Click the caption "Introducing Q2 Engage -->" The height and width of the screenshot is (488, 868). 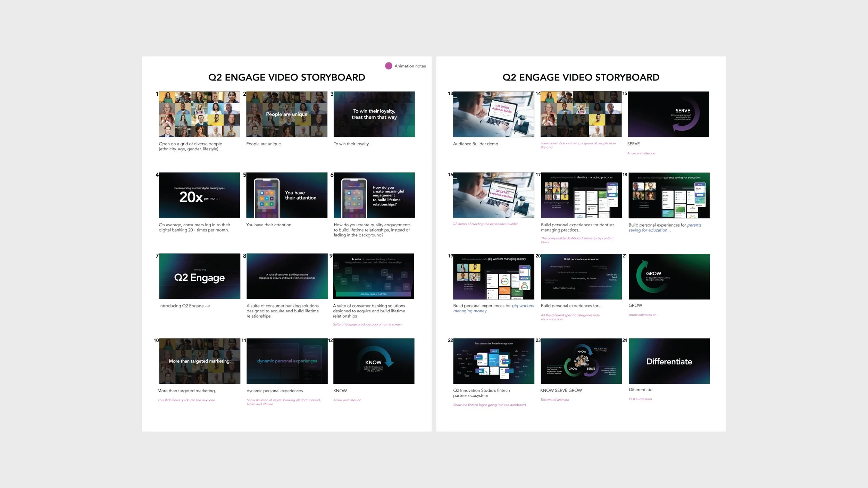(185, 306)
